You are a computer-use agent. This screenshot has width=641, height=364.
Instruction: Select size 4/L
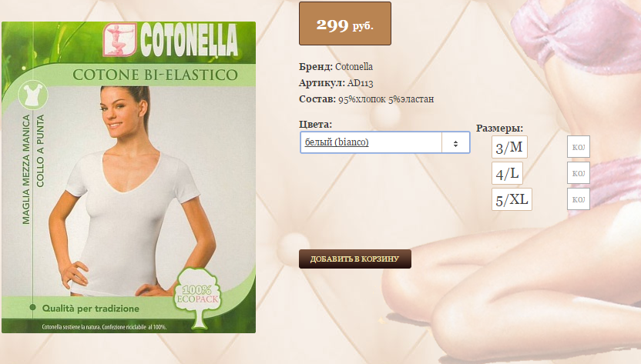[507, 173]
